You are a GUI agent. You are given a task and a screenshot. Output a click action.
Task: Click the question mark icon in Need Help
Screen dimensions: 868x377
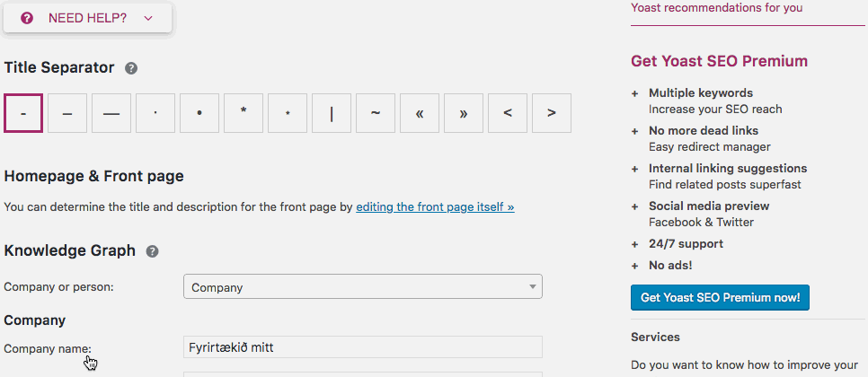tap(27, 18)
